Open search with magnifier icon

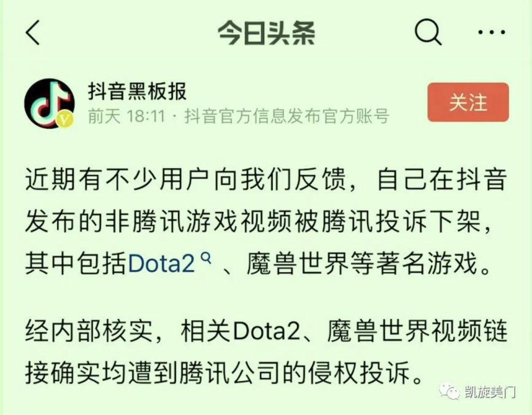428,32
